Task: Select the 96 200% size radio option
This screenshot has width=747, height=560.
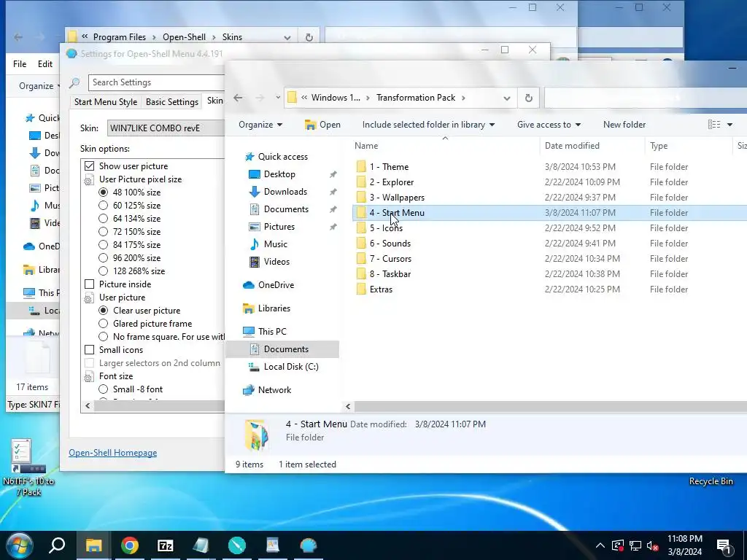Action: [103, 258]
